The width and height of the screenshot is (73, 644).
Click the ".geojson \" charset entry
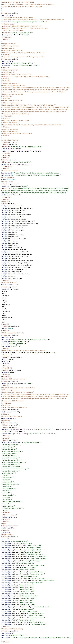point(5,296)
